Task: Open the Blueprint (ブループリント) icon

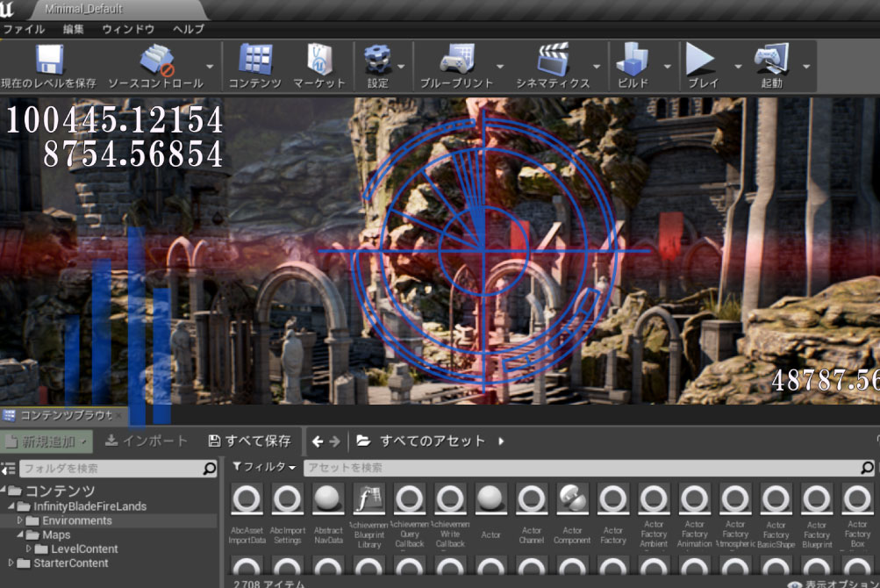Action: tap(457, 60)
